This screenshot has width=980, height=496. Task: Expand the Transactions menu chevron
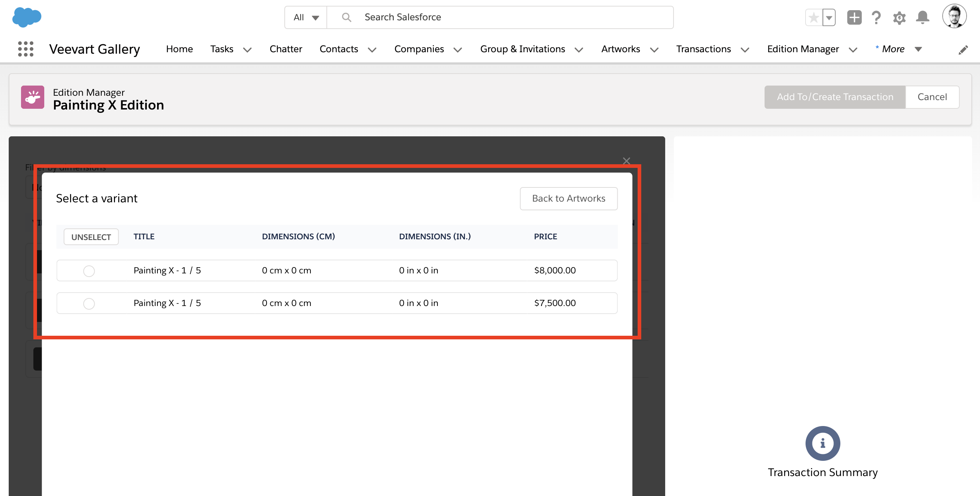tap(745, 50)
